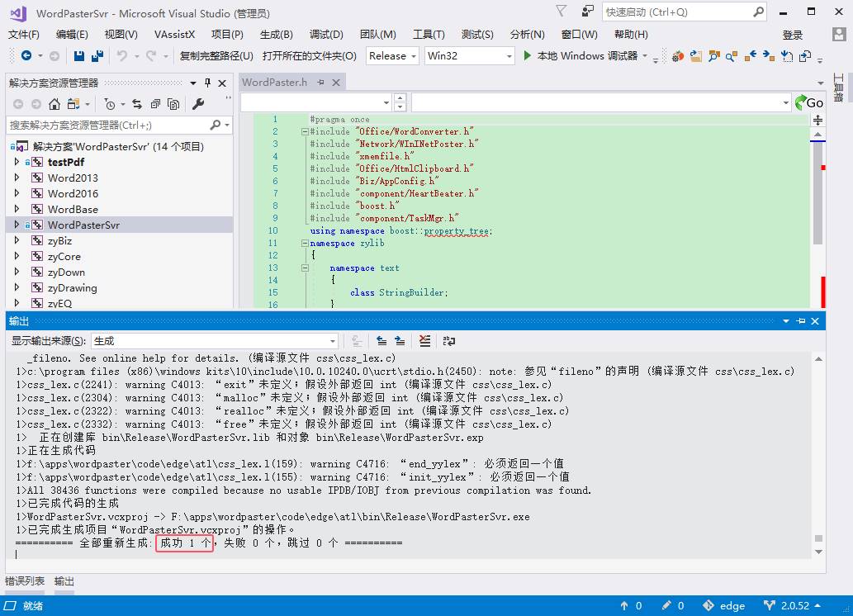Toggle word wrap in output window
Viewport: 853px width, 616px height.
(449, 340)
